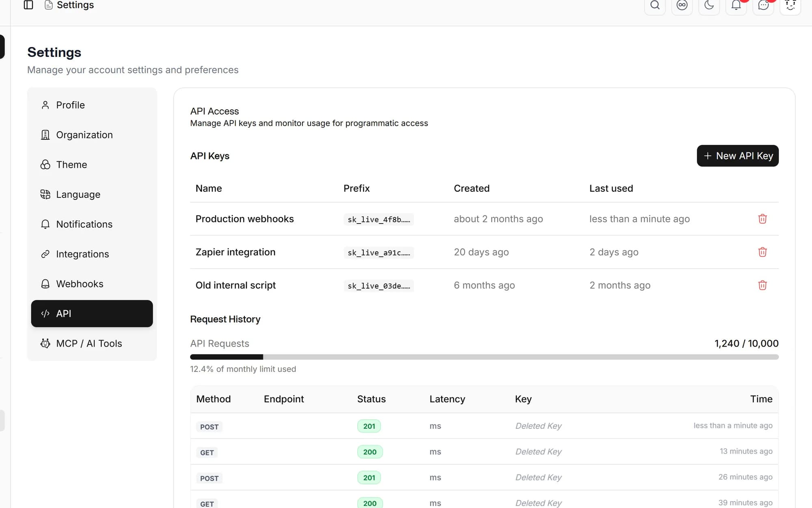Image resolution: width=812 pixels, height=508 pixels.
Task: Click the Settings page document icon
Action: click(48, 5)
